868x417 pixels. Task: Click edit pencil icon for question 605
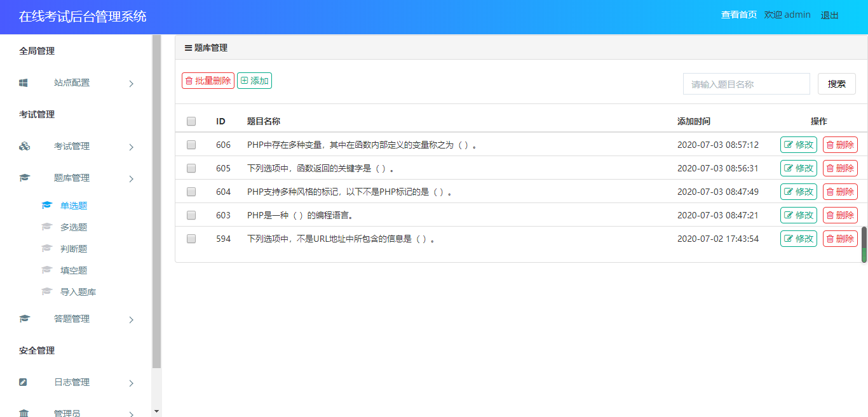coord(789,168)
